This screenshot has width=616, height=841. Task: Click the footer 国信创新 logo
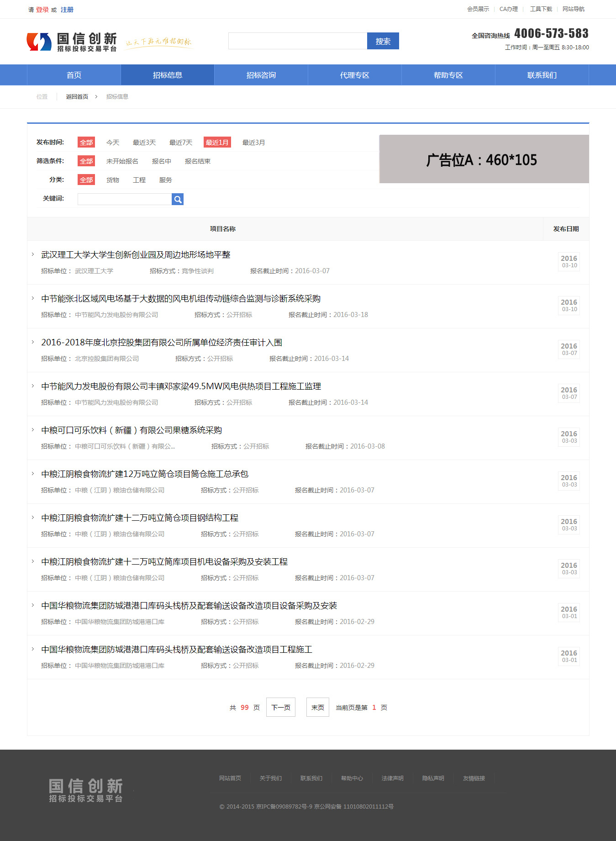[x=86, y=790]
